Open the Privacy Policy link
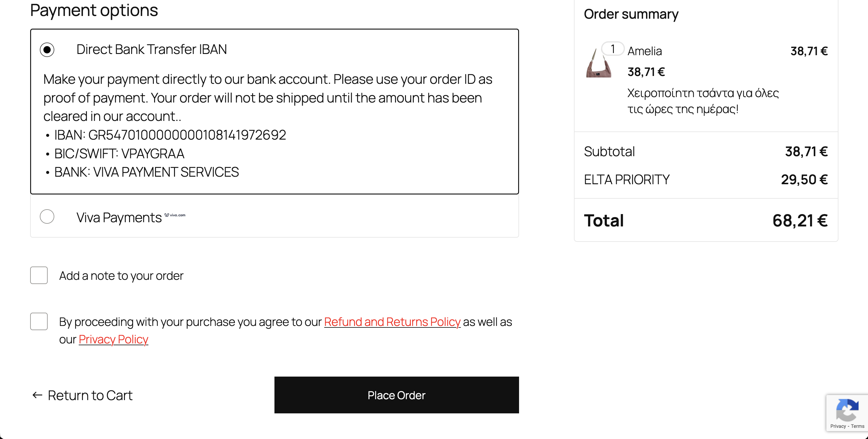The height and width of the screenshot is (439, 868). click(x=113, y=339)
